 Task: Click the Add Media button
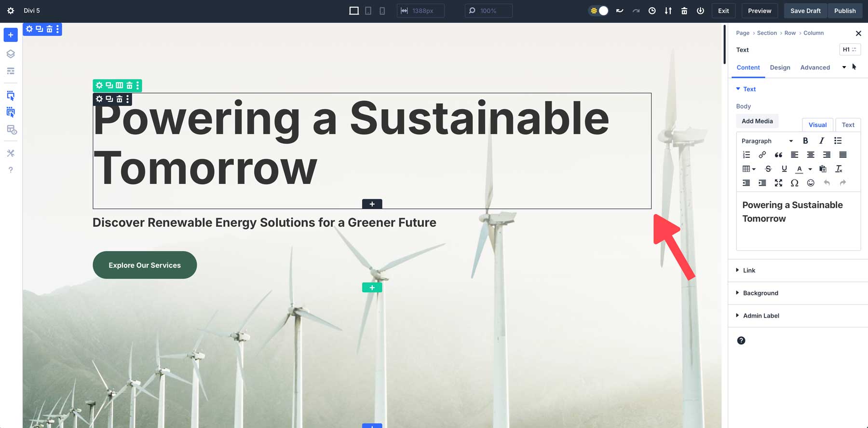(x=757, y=121)
